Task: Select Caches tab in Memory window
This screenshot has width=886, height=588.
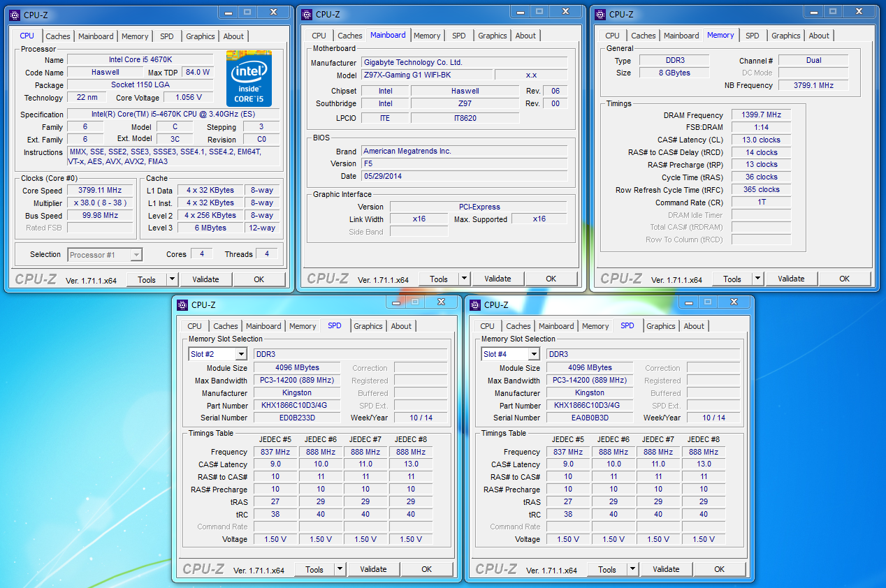Action: pyautogui.click(x=644, y=36)
